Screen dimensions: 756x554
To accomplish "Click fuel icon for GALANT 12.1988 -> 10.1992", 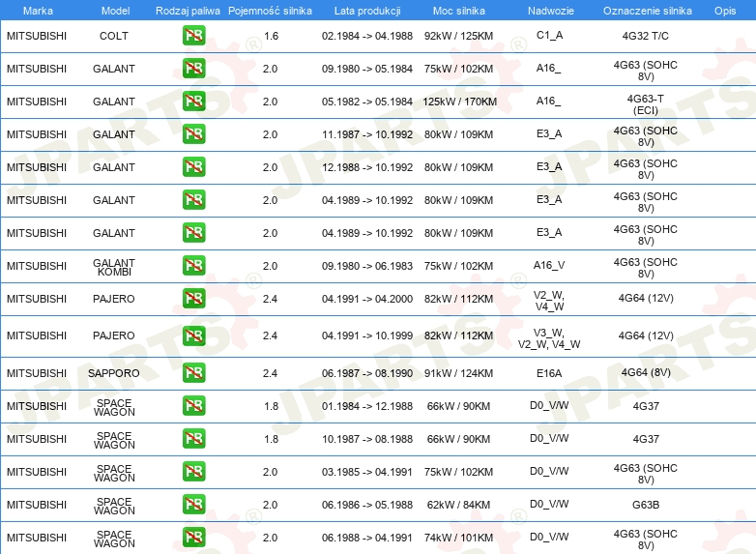I will [193, 167].
